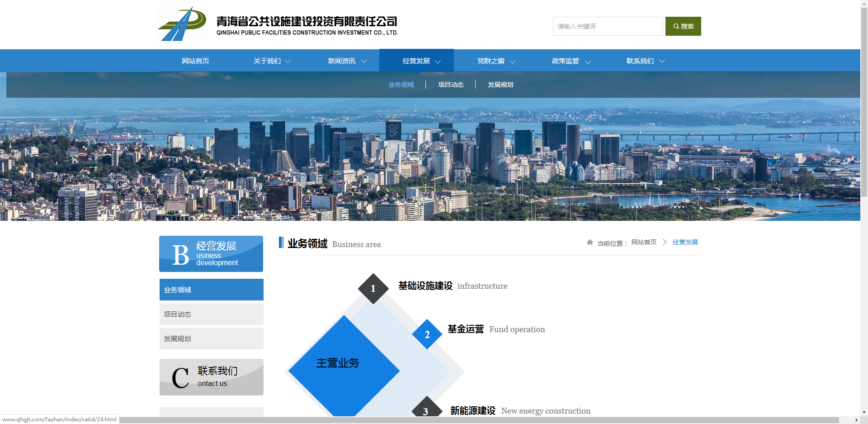
Task: Expand the 党群之窗 dropdown chevron
Action: (512, 62)
